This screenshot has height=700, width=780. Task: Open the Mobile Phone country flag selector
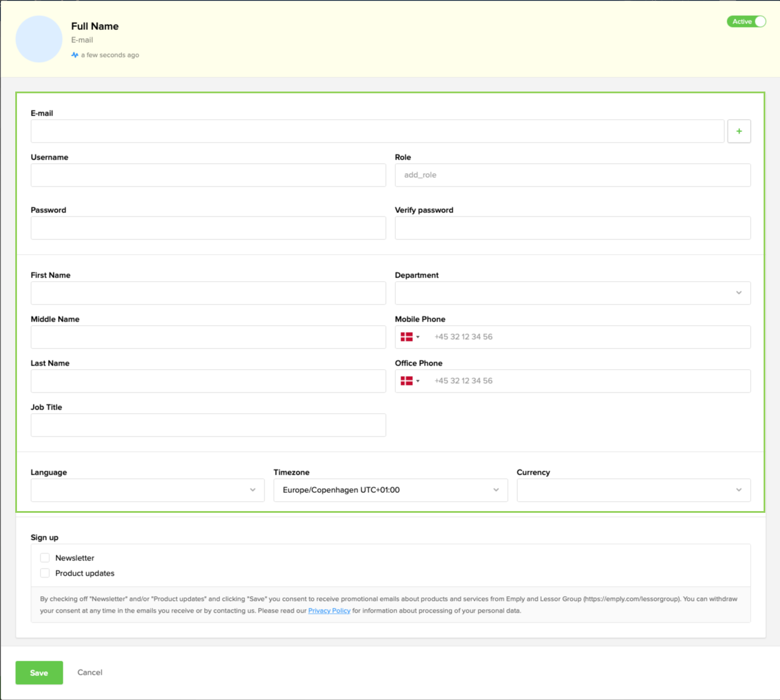411,337
